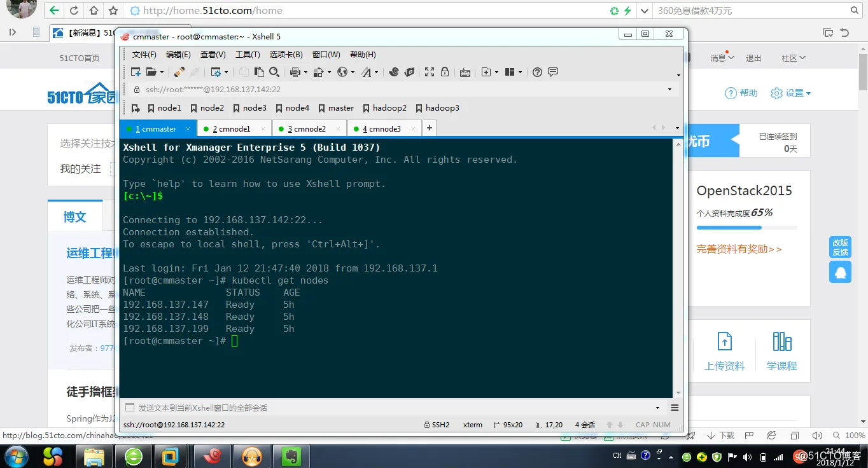Click the Help question mark icon
868x468 pixels.
tap(537, 72)
